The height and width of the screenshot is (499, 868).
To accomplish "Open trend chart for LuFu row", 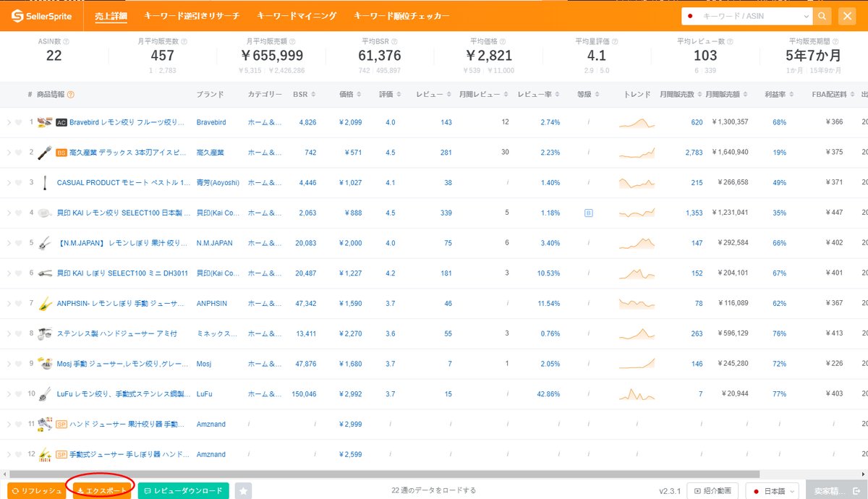I will (x=637, y=394).
